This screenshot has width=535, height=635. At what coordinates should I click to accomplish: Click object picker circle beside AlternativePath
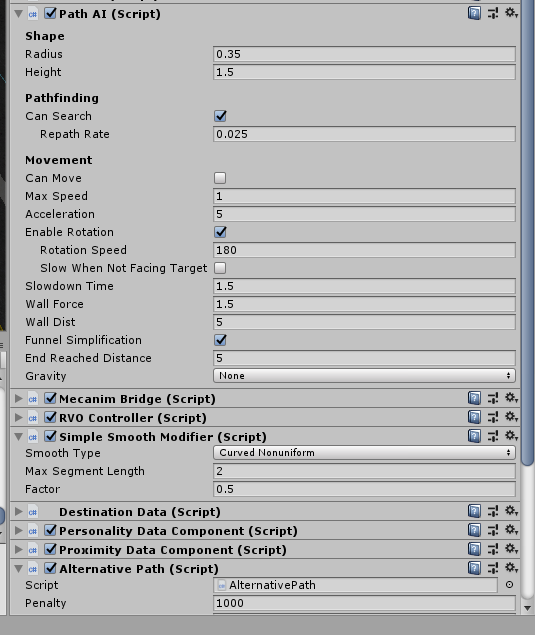point(509,585)
